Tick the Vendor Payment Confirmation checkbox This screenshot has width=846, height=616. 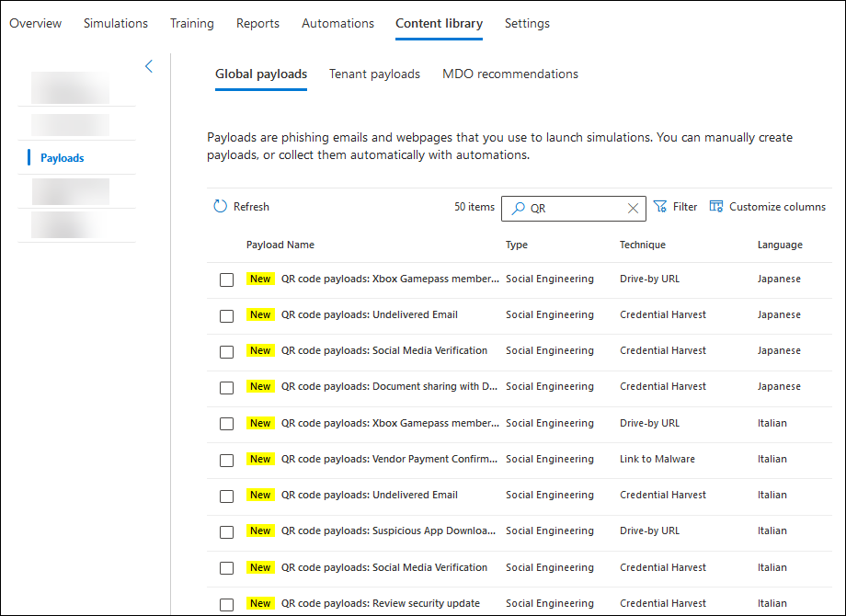click(x=226, y=460)
